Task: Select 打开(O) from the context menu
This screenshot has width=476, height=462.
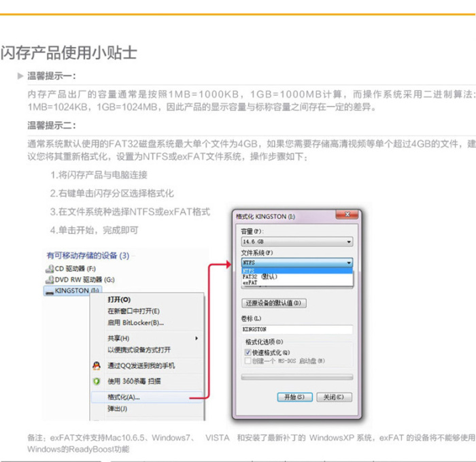Action: coord(119,300)
